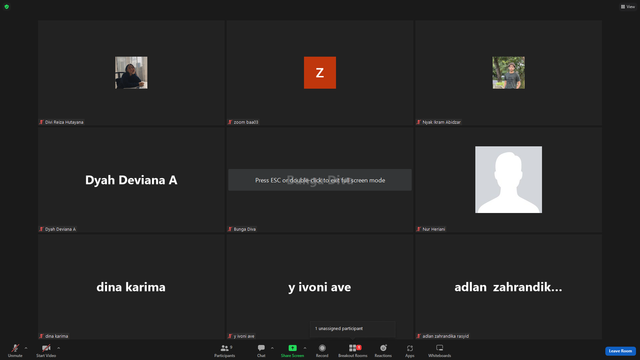Open Breakout Rooms

353,350
